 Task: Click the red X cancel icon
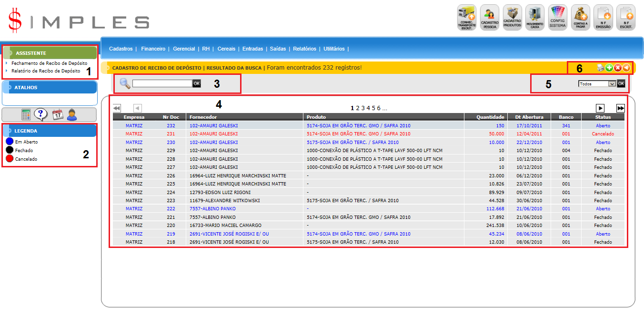[618, 68]
